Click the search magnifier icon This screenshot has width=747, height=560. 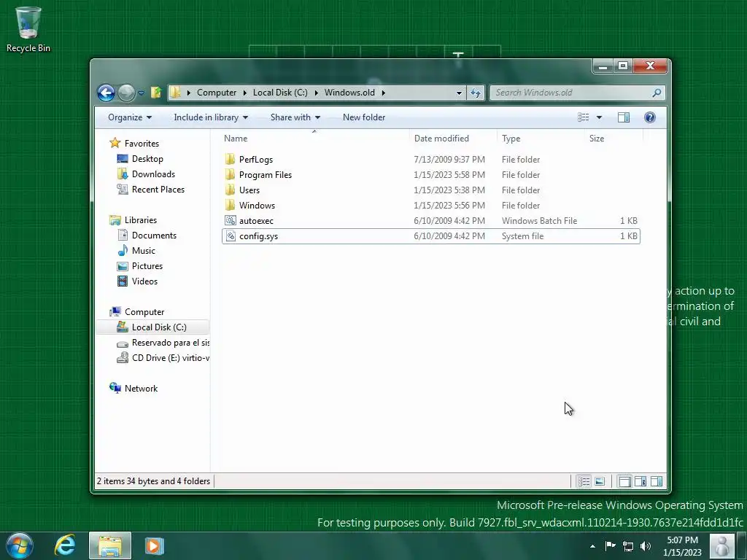point(657,93)
